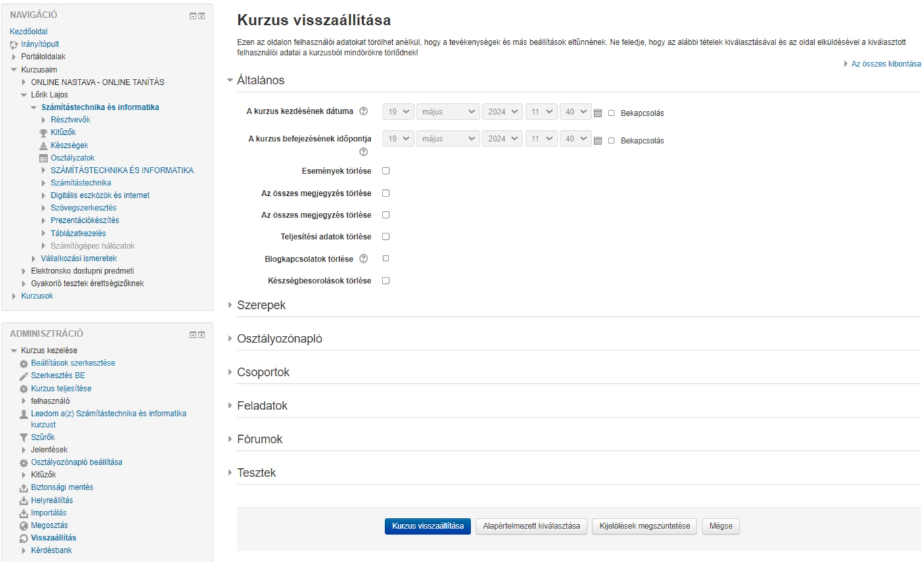Expand the Csoportok section
The width and height of the screenshot is (924, 562).
coord(263,372)
